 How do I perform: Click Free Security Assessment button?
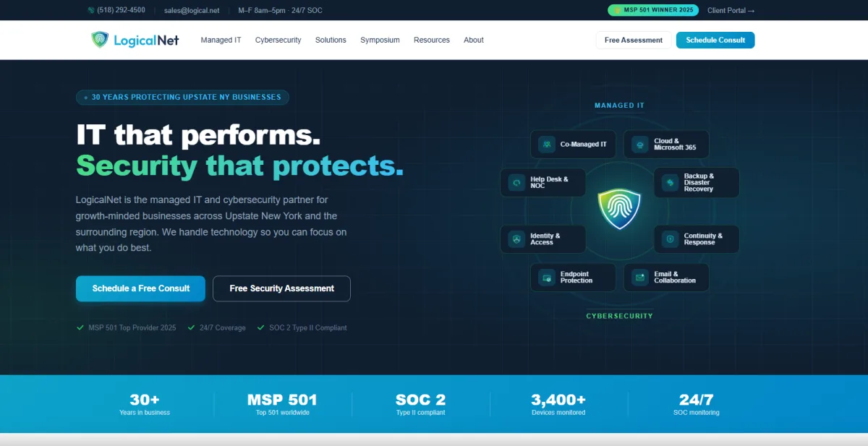tap(281, 288)
